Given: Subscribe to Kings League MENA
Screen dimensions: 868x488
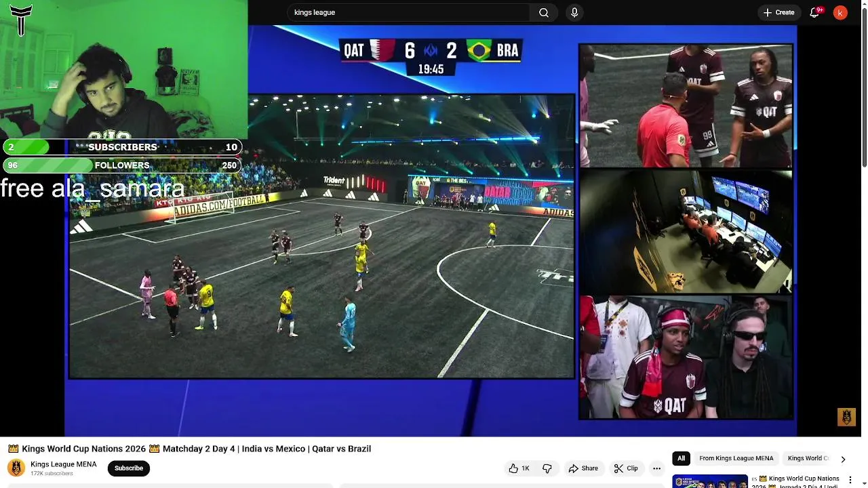Looking at the screenshot, I should (129, 468).
